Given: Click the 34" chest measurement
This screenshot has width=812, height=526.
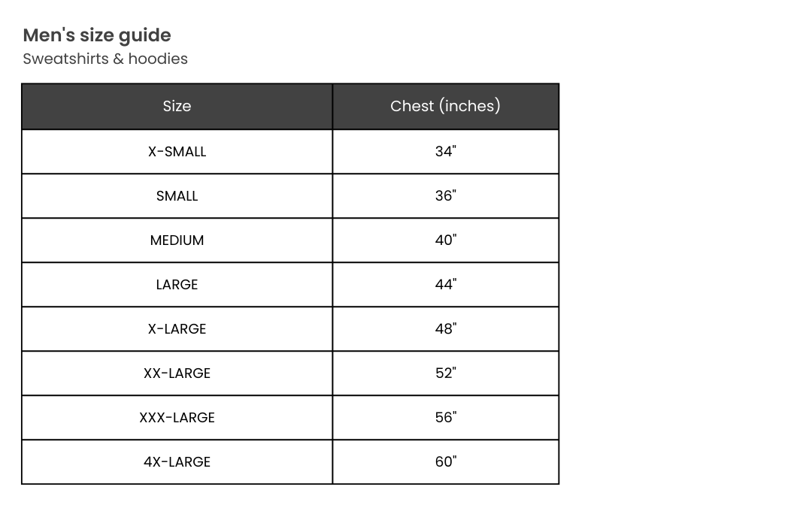Looking at the screenshot, I should tap(445, 152).
